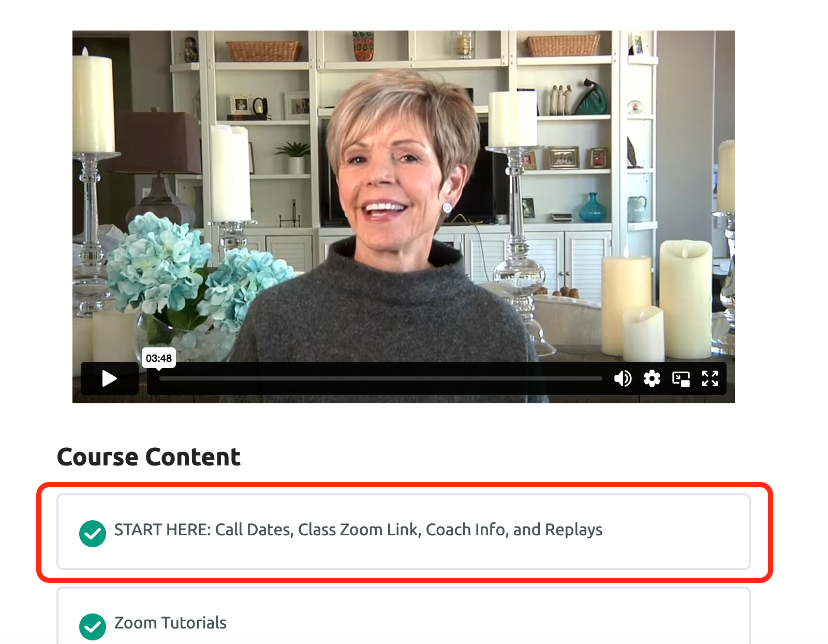Open START HERE: Call Dates lesson link
The width and height of the screenshot is (828, 644).
(358, 530)
